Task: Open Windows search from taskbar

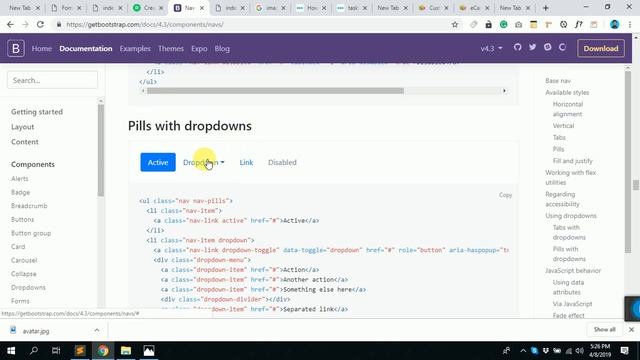Action: click(34, 351)
